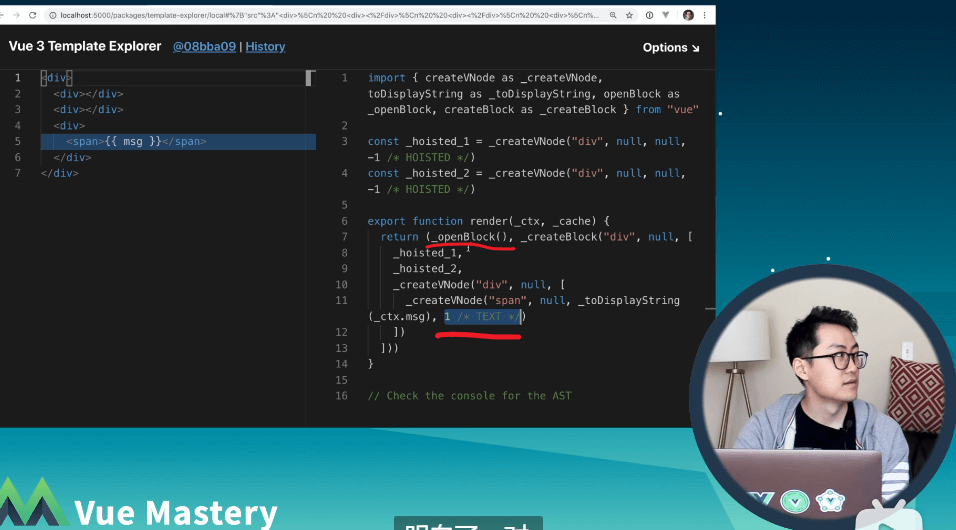Click the import statement on output line 1
Screen dimensions: 956x530
[533, 94]
